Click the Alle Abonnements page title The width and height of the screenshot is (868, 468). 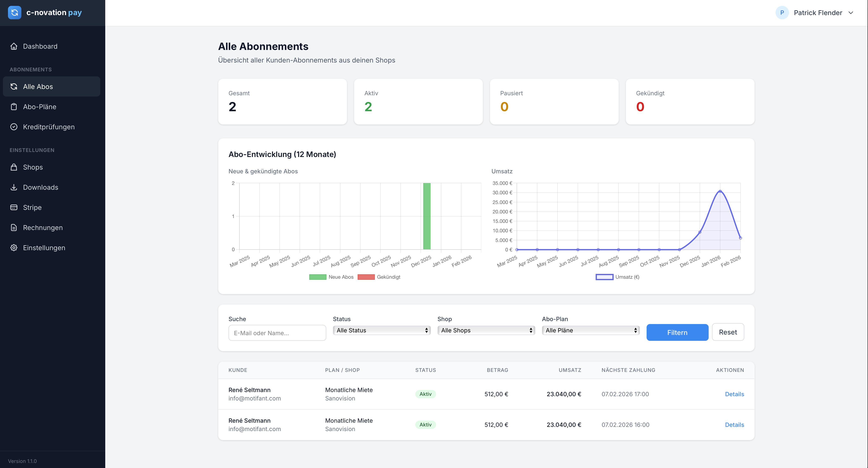click(x=263, y=47)
